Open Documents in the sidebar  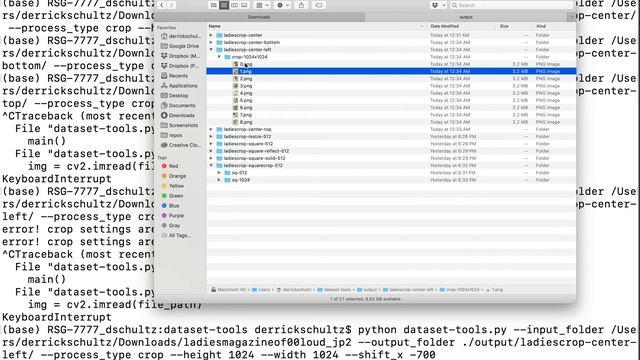[178, 105]
